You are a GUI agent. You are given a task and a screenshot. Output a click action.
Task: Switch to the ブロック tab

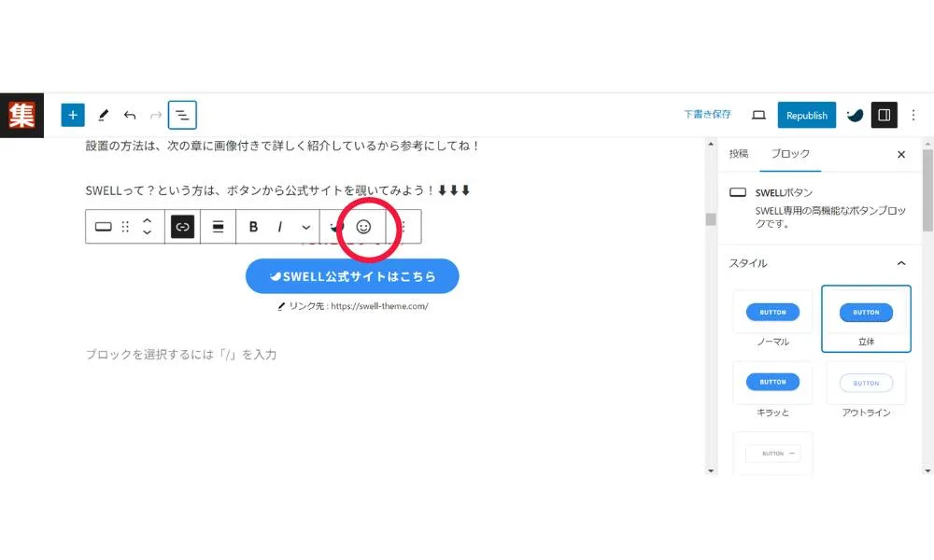tap(790, 154)
